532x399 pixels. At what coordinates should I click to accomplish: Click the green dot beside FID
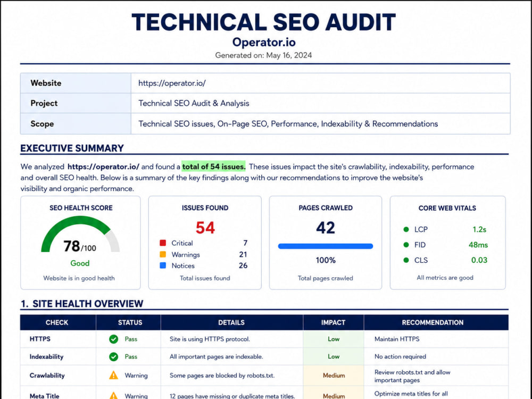pos(406,245)
